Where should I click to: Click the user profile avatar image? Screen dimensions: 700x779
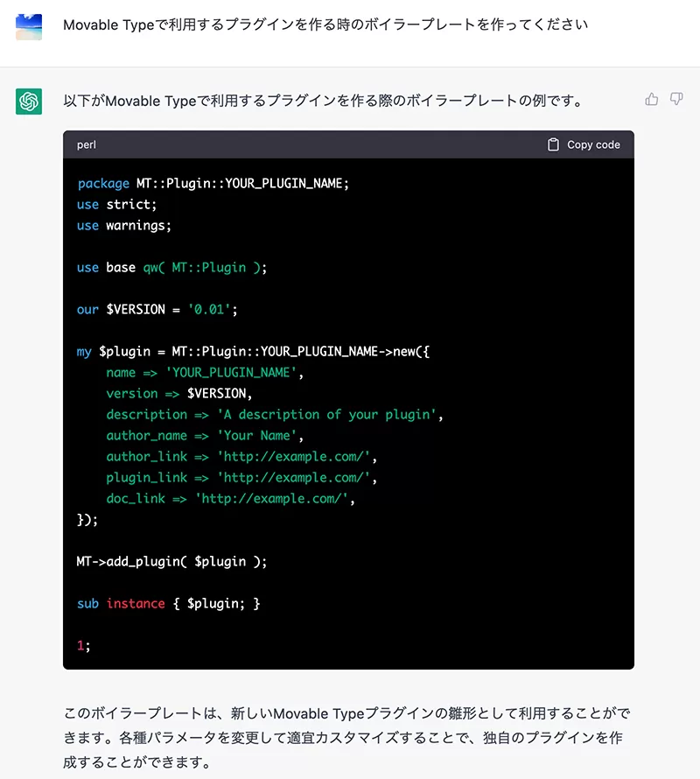point(29,26)
